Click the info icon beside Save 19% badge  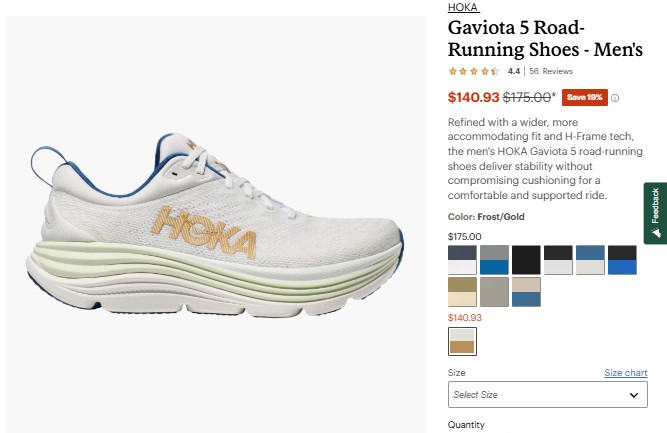[x=615, y=98]
